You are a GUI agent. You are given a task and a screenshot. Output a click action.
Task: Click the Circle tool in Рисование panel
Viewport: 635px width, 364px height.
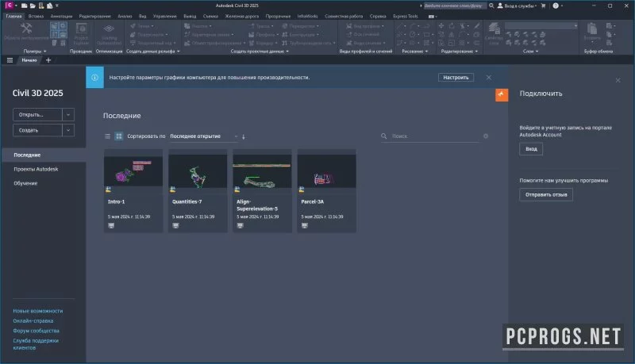pyautogui.click(x=412, y=34)
